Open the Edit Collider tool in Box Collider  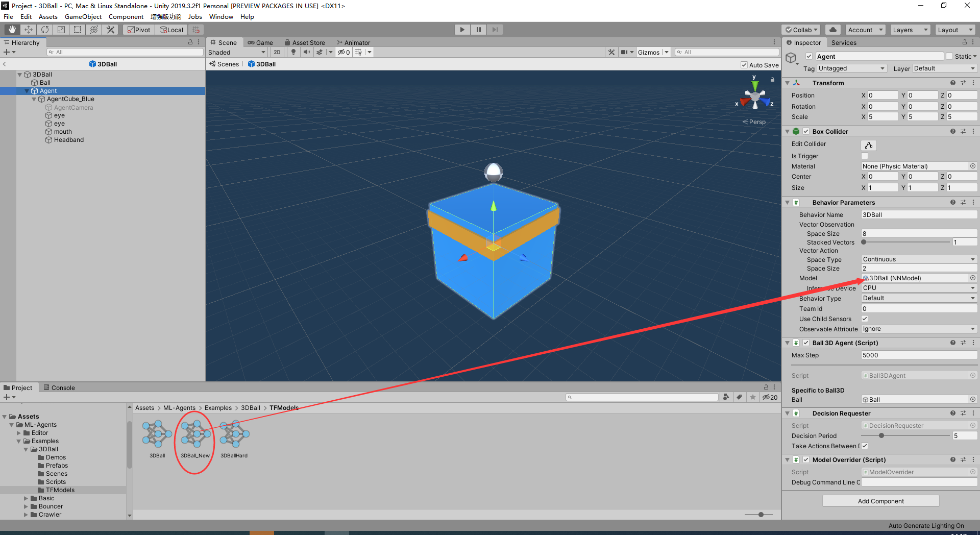tap(868, 145)
